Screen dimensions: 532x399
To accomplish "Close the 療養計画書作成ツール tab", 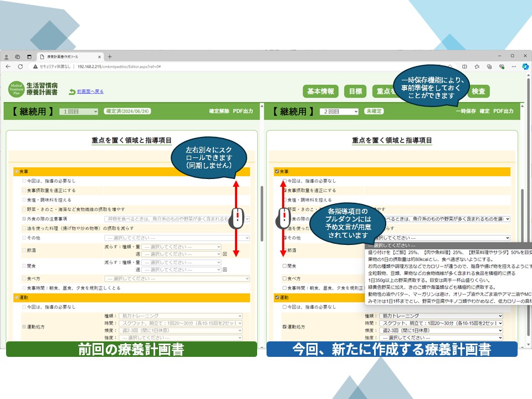I will coord(99,57).
